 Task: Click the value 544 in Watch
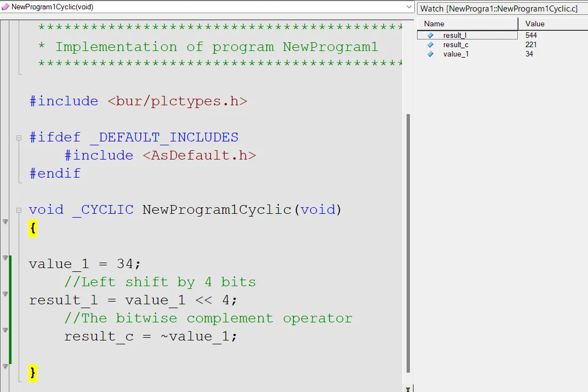tap(531, 35)
